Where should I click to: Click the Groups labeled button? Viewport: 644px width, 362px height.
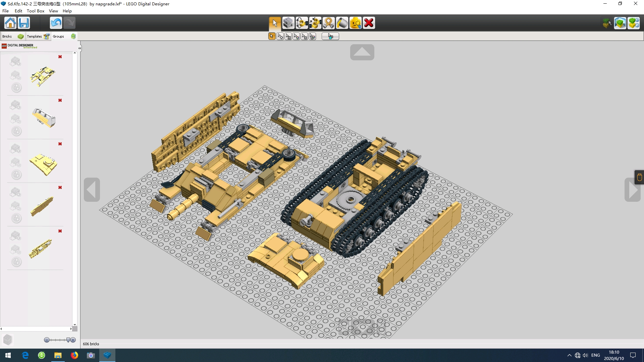tap(58, 36)
